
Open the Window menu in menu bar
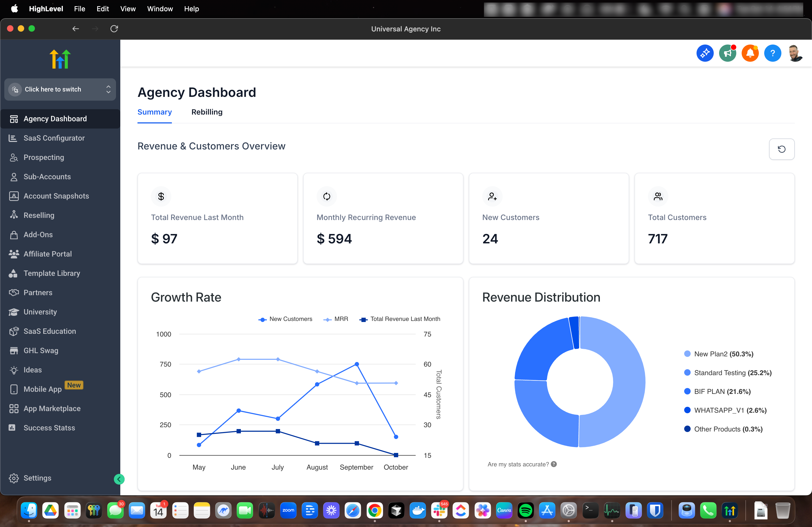tap(160, 9)
